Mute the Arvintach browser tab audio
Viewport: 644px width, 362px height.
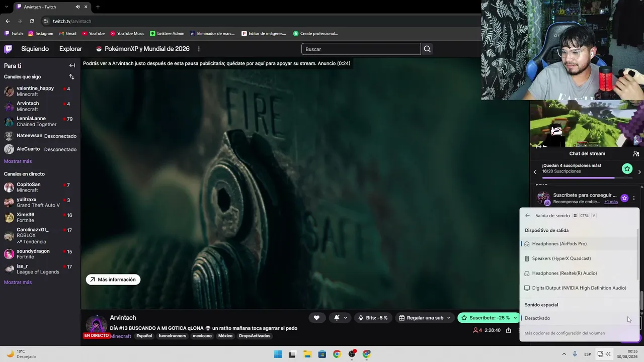click(x=77, y=7)
